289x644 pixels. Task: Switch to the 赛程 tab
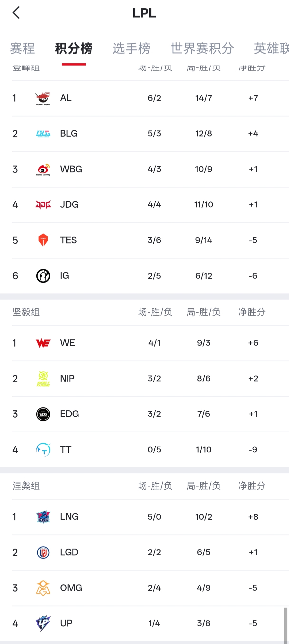pos(22,48)
